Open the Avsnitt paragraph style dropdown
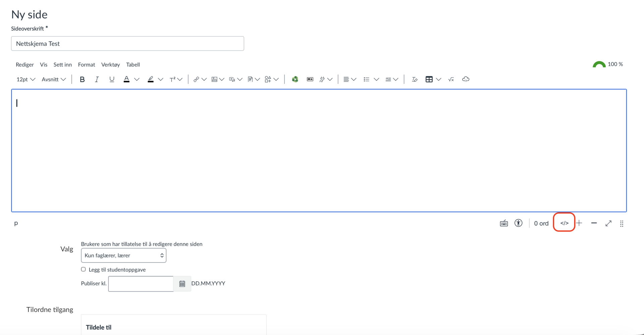 click(54, 79)
